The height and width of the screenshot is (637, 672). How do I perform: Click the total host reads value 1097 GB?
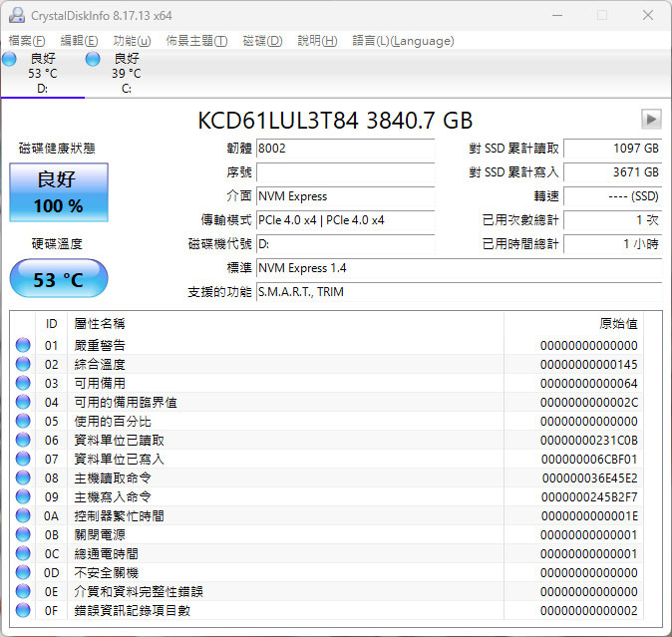click(x=613, y=149)
